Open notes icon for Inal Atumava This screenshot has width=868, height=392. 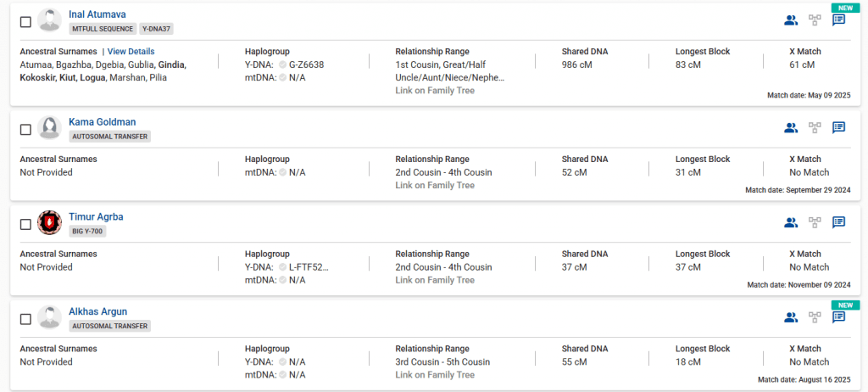838,20
